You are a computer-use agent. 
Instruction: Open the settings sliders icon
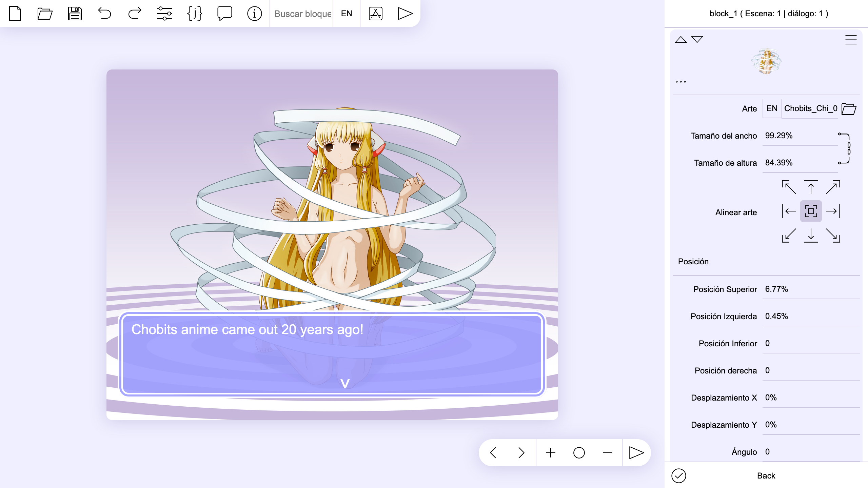pyautogui.click(x=164, y=14)
